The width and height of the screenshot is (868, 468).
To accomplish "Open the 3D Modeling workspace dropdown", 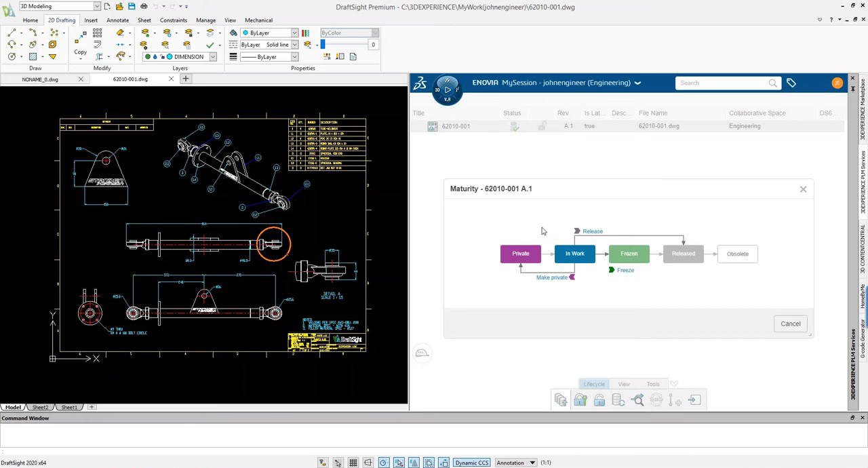I will pos(96,7).
